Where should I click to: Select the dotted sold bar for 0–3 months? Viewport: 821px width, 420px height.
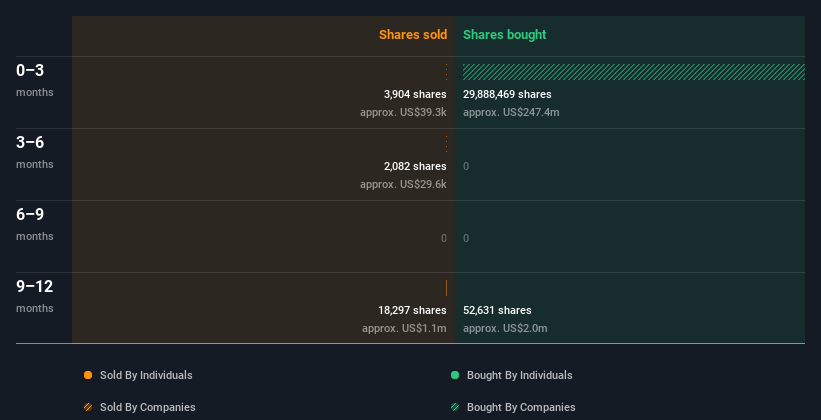coord(446,72)
